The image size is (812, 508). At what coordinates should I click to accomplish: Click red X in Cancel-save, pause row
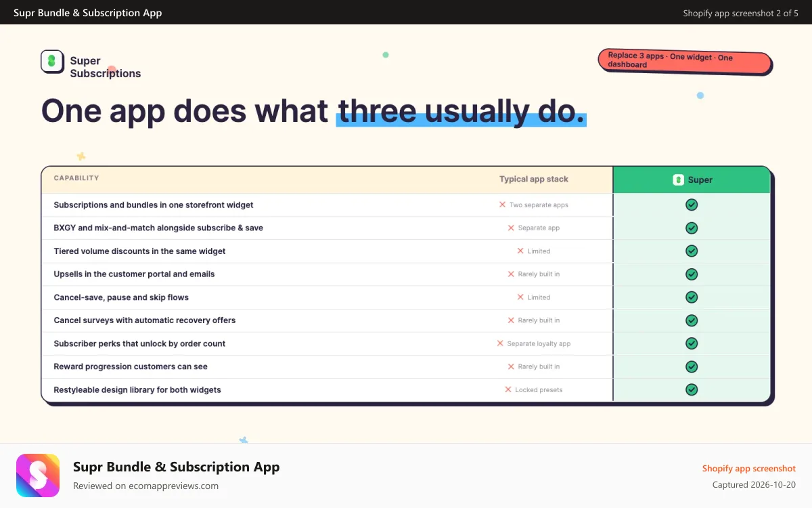520,297
